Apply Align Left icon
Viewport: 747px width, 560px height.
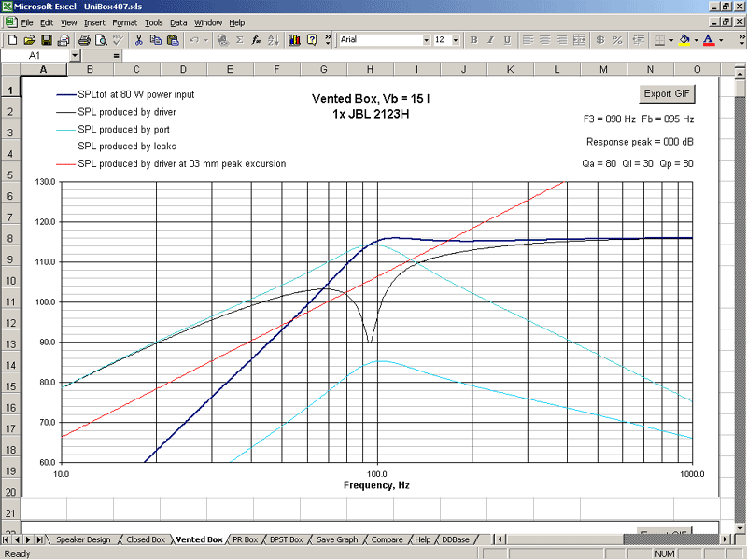[528, 40]
